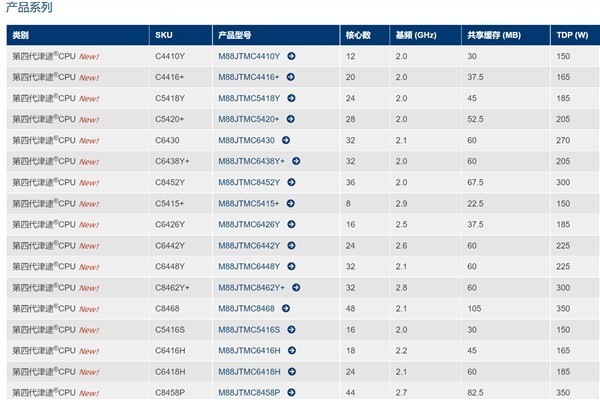Click the 核心数 column header

point(358,35)
